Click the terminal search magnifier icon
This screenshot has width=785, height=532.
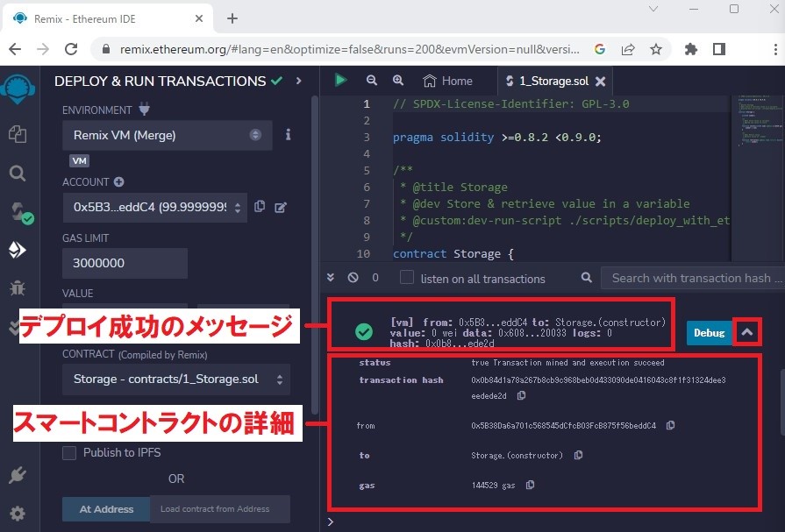587,277
